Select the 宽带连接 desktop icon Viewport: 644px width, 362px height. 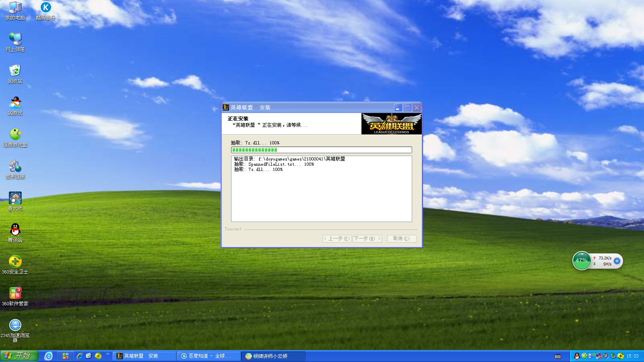15,169
